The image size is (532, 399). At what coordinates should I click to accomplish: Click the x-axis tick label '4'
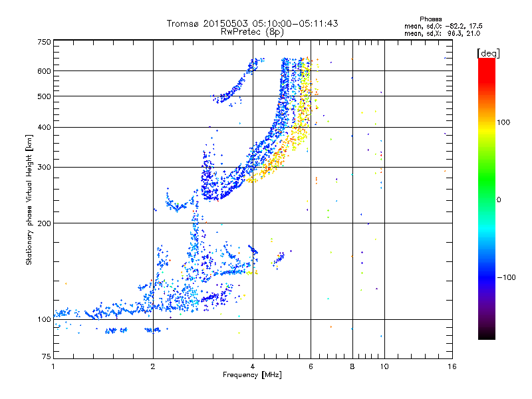[x=253, y=366]
